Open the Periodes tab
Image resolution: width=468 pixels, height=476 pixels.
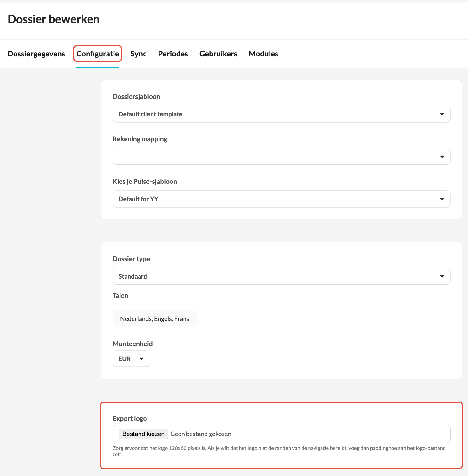pyautogui.click(x=173, y=54)
